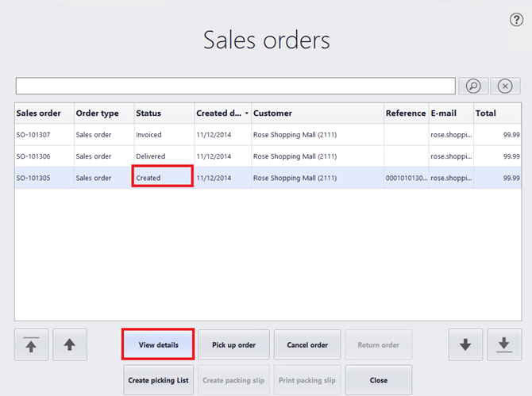Click the magnifier search icon

[472, 86]
